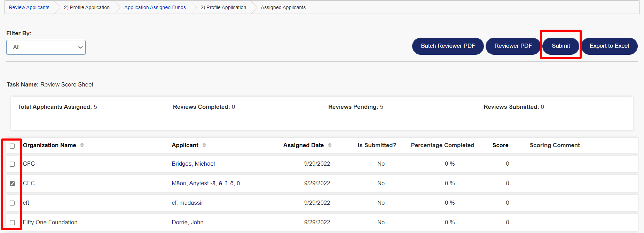Click the Percentage Completed column header
The width and height of the screenshot is (644, 233).
coord(442,145)
